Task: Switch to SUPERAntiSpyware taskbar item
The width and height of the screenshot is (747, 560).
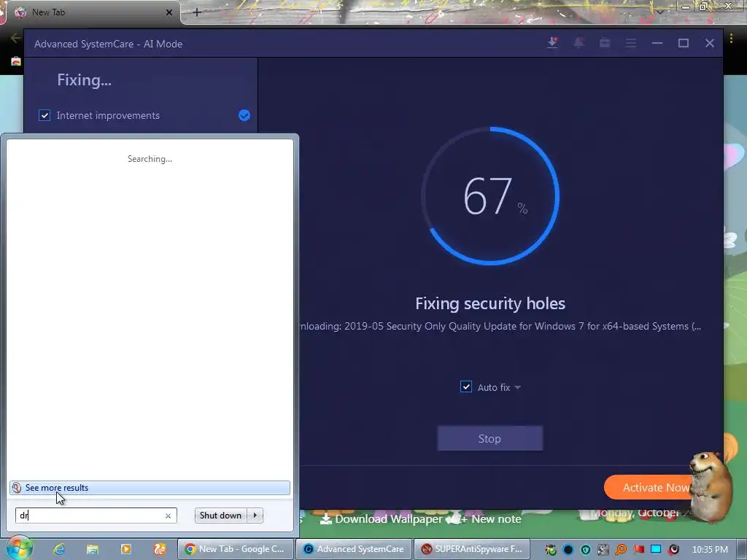Action: pos(472,549)
